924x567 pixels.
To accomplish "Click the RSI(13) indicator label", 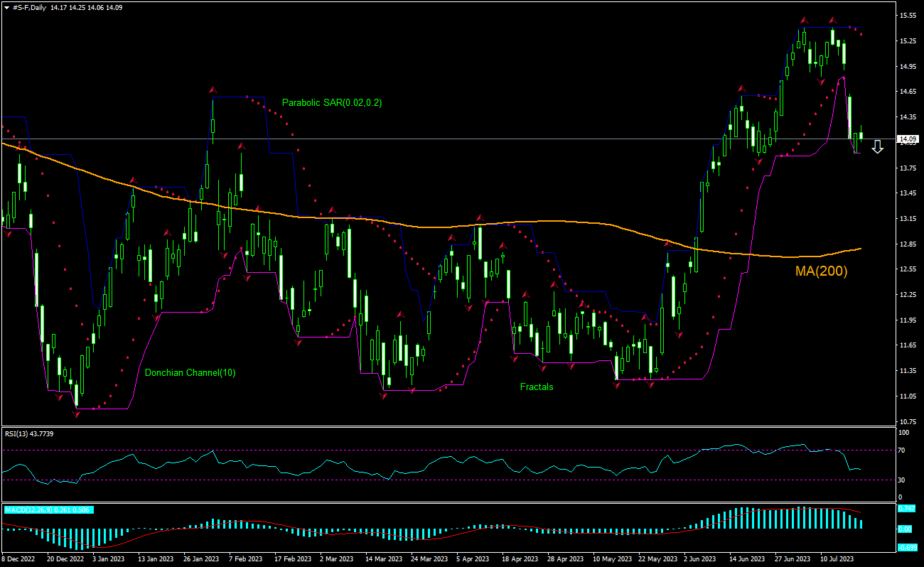I will tap(28, 433).
